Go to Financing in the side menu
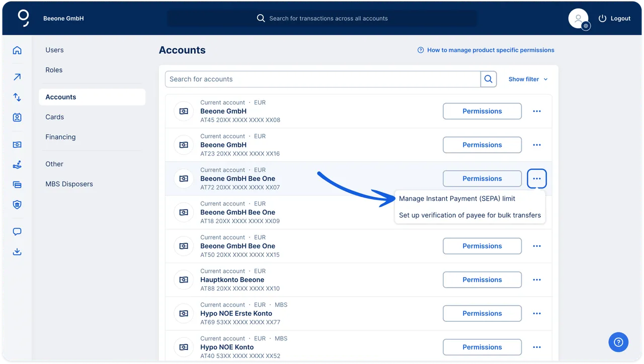 [x=60, y=137]
